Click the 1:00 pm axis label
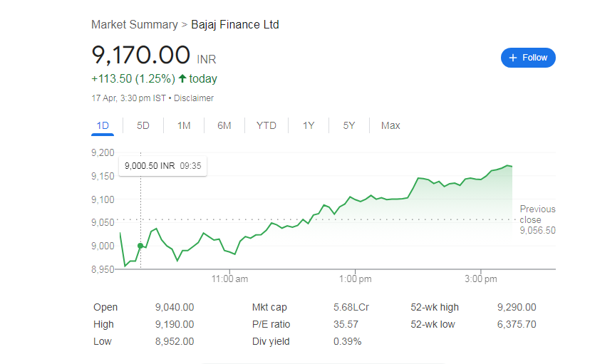 [355, 279]
